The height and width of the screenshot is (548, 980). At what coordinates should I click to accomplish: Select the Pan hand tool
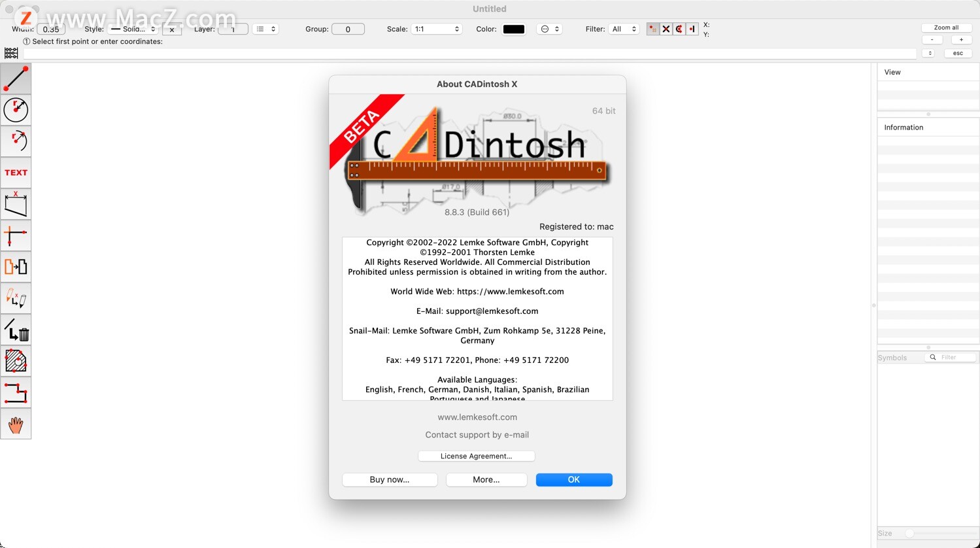(16, 424)
